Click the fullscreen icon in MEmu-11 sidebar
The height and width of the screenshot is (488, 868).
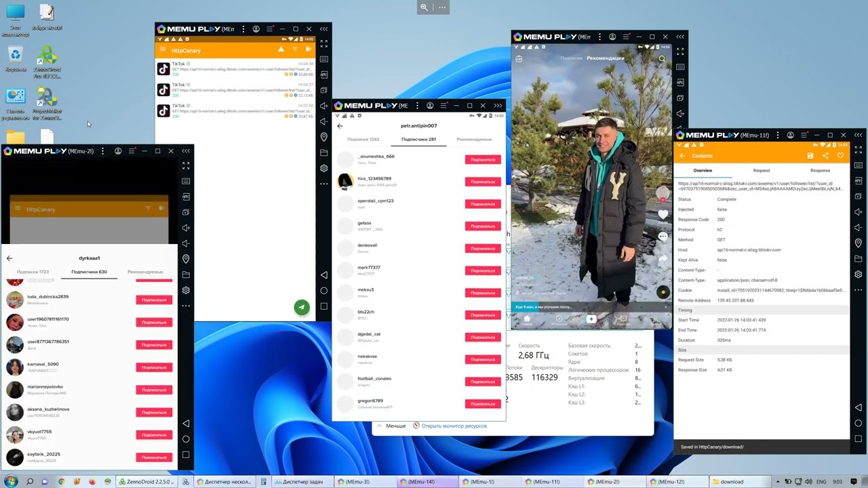[858, 151]
